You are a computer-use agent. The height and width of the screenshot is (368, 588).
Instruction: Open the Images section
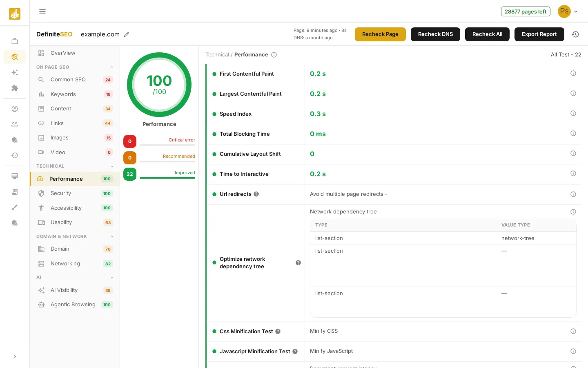[x=75, y=138]
